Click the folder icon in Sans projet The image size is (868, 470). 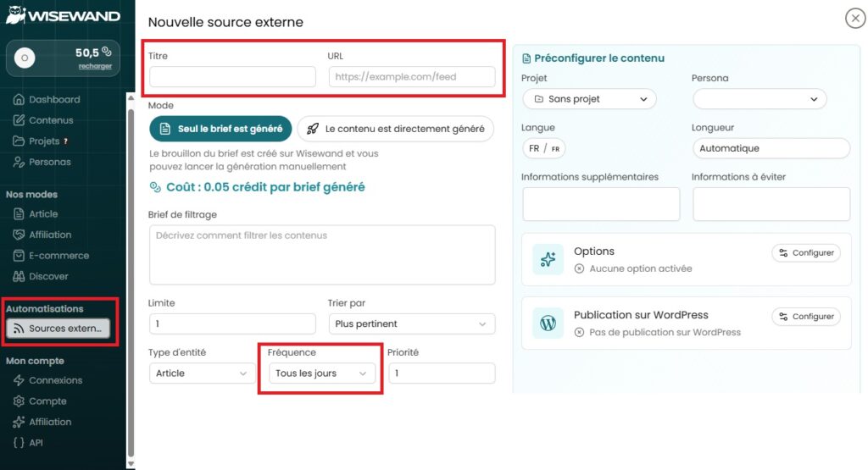point(538,99)
